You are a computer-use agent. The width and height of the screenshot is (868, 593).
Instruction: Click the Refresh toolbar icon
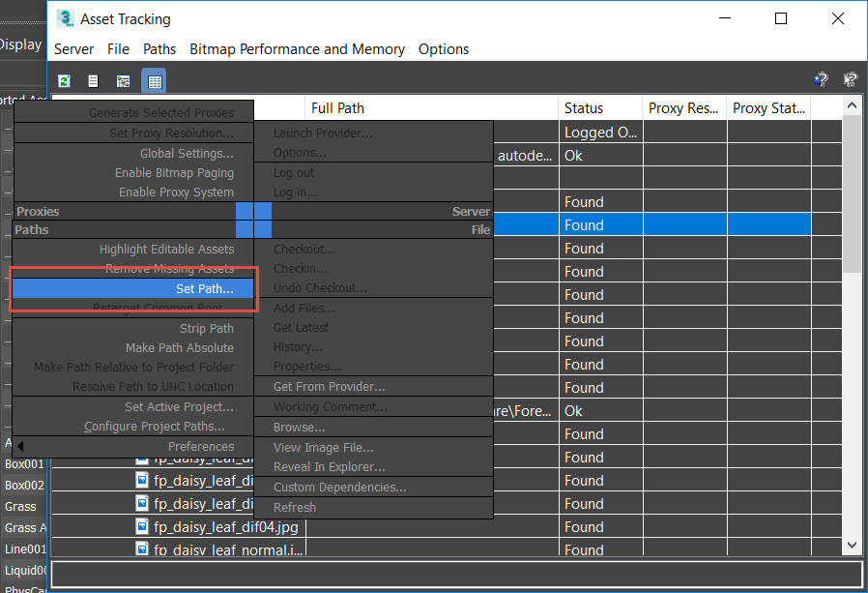65,81
